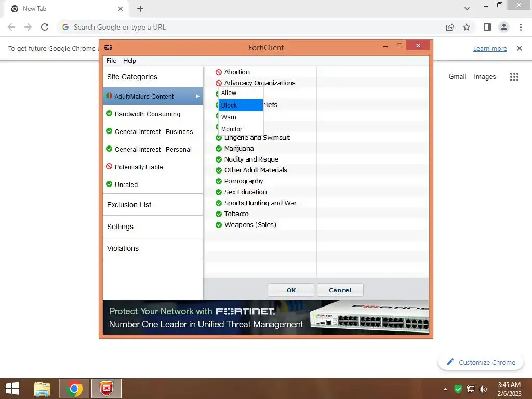Click the Customize Chrome button
The width and height of the screenshot is (532, 399).
tap(481, 362)
